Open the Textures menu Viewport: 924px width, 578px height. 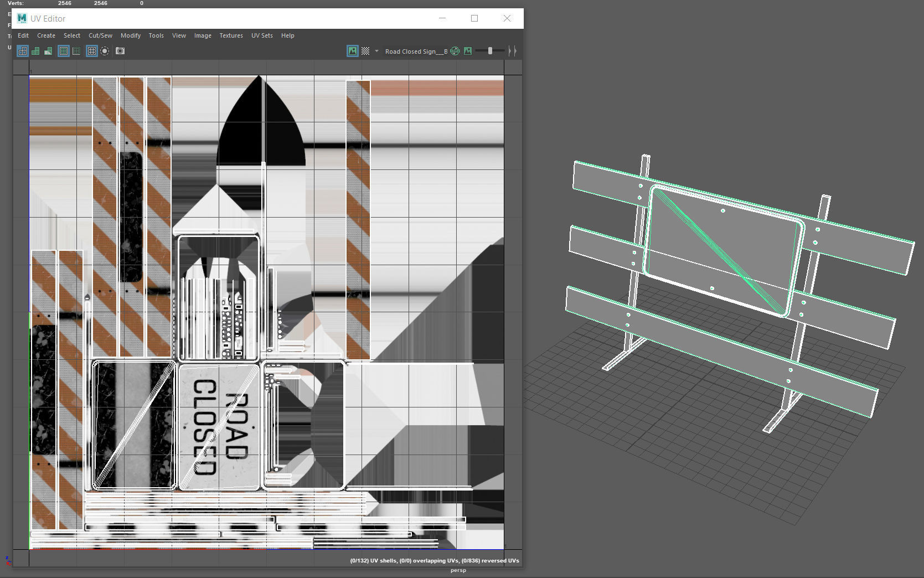[231, 35]
